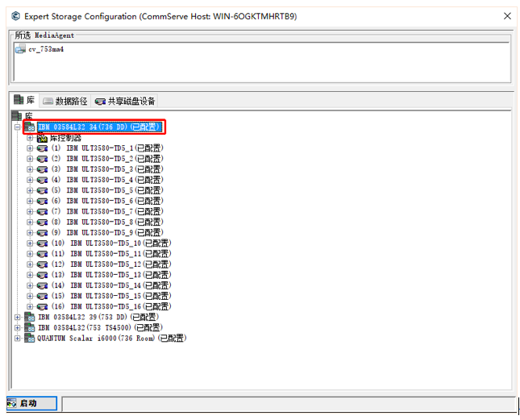520x420 pixels.
Task: Click the drive icon for ULT3580-TD5_4
Action: click(x=42, y=180)
